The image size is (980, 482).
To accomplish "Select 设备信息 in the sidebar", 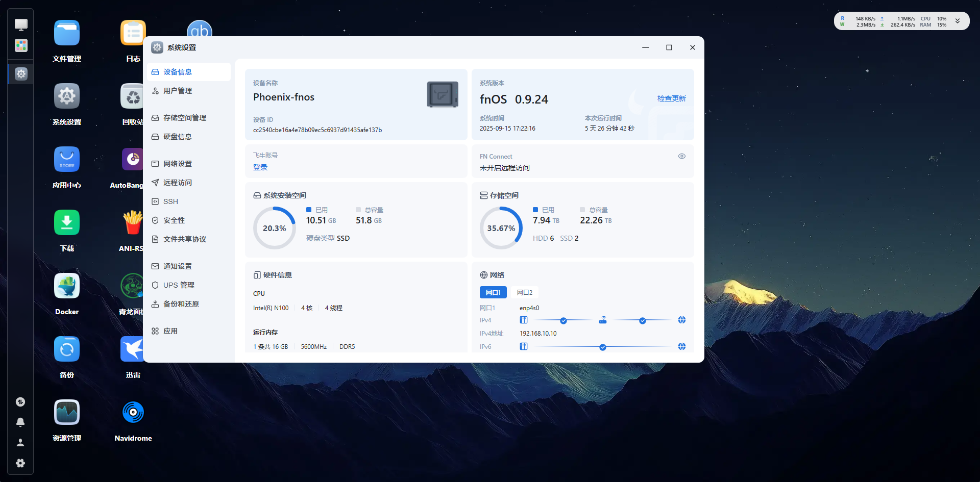I will tap(189, 72).
